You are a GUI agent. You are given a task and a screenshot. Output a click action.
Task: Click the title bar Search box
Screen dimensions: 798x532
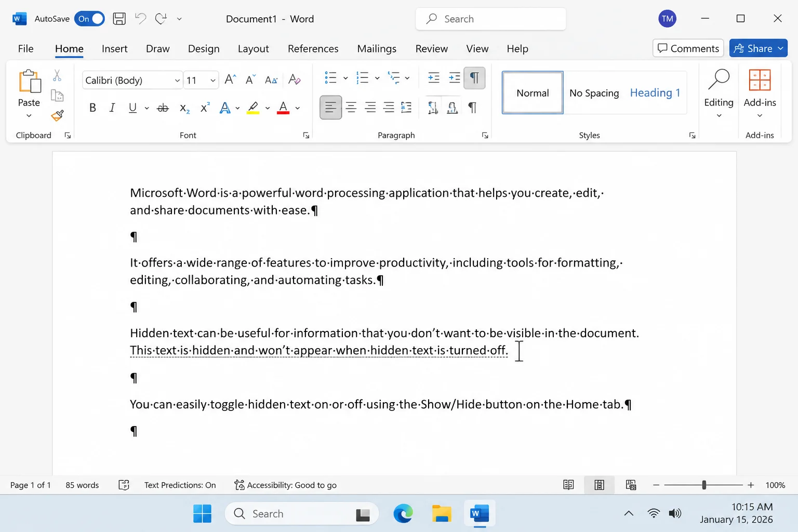coord(490,19)
